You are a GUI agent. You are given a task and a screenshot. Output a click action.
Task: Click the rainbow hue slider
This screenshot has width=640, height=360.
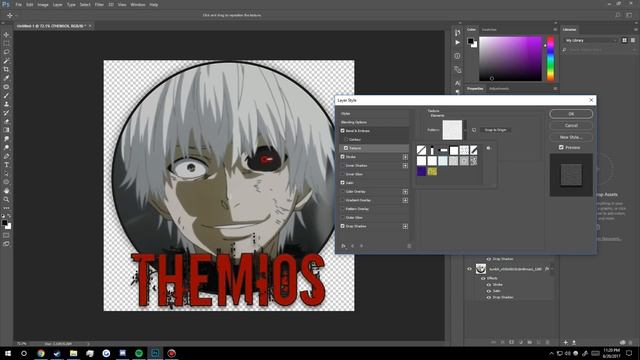click(551, 59)
